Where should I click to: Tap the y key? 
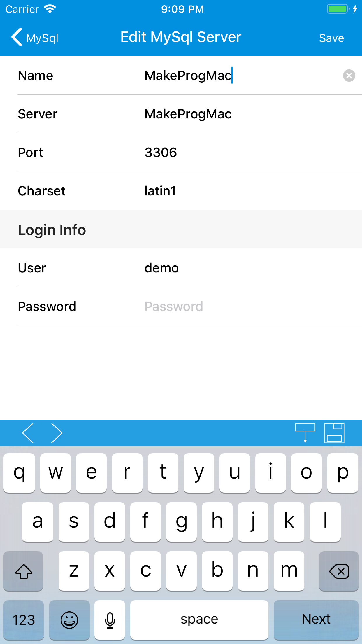(199, 473)
